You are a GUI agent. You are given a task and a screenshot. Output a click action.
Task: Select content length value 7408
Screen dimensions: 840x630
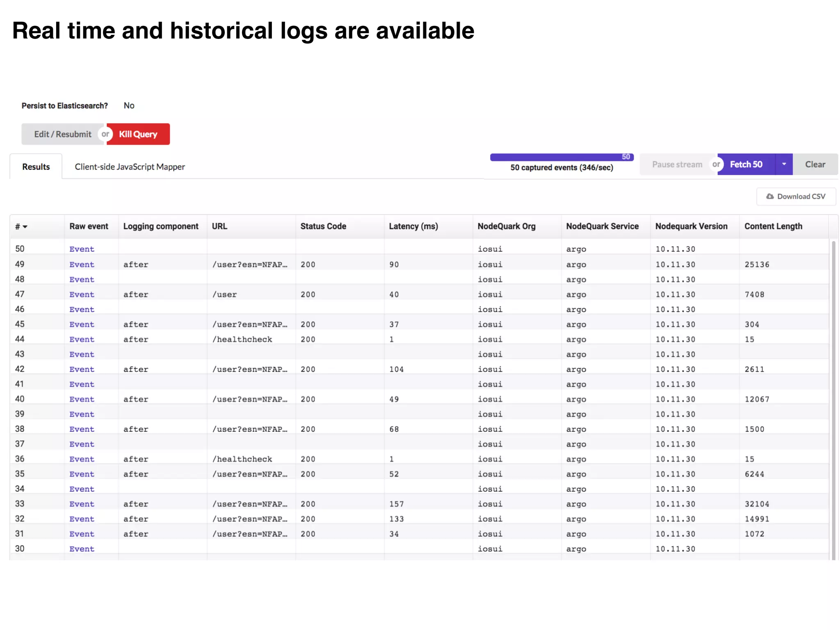tap(754, 294)
